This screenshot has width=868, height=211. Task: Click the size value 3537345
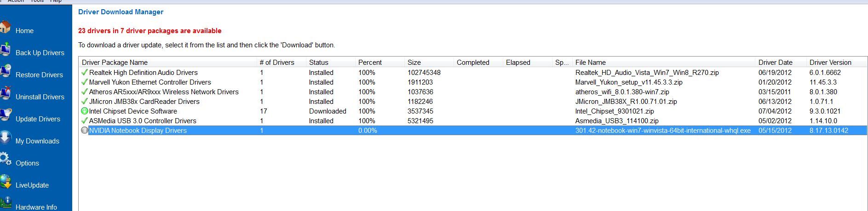[x=420, y=111]
